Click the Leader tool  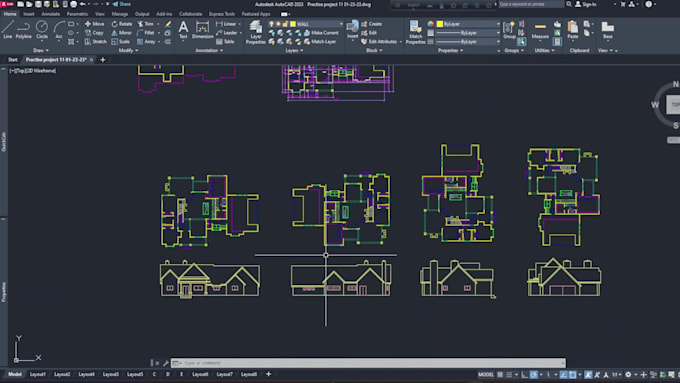226,33
